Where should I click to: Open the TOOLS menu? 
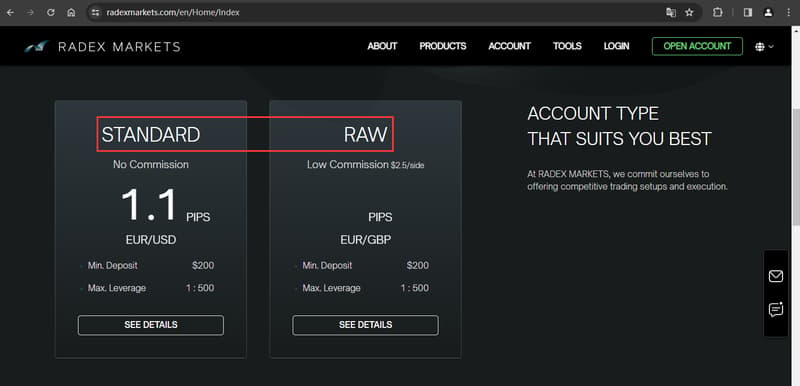point(567,46)
